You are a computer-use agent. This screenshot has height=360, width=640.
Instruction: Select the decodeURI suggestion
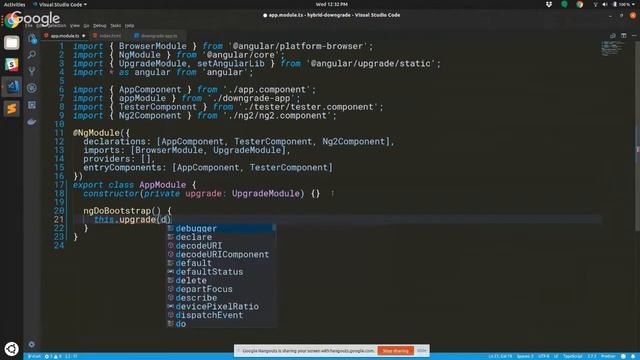coord(222,246)
